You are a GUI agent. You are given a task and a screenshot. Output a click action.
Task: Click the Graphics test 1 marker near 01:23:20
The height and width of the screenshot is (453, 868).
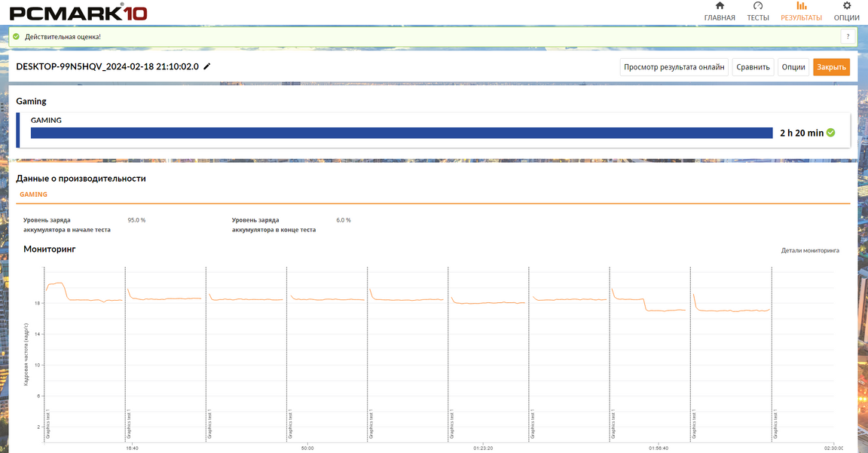click(451, 426)
